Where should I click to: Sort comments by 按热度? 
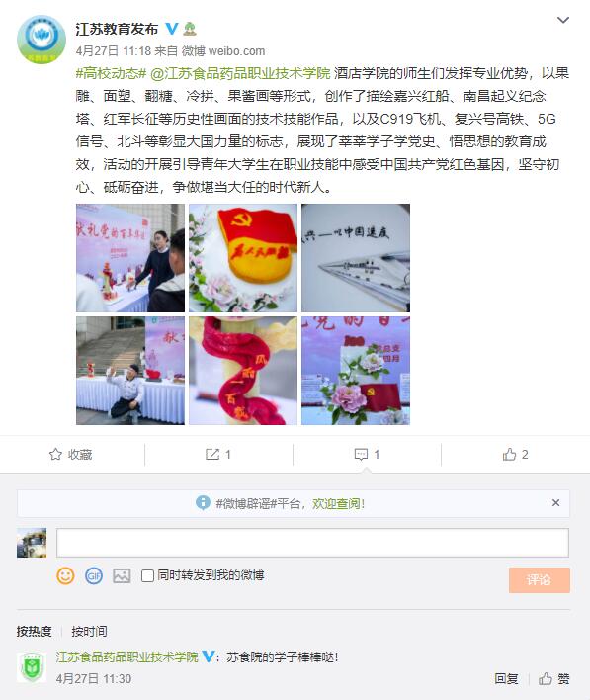(34, 631)
